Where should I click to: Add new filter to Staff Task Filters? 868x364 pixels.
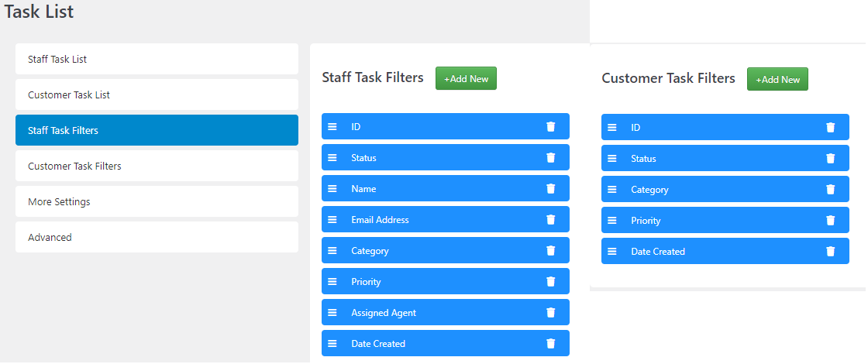(466, 78)
